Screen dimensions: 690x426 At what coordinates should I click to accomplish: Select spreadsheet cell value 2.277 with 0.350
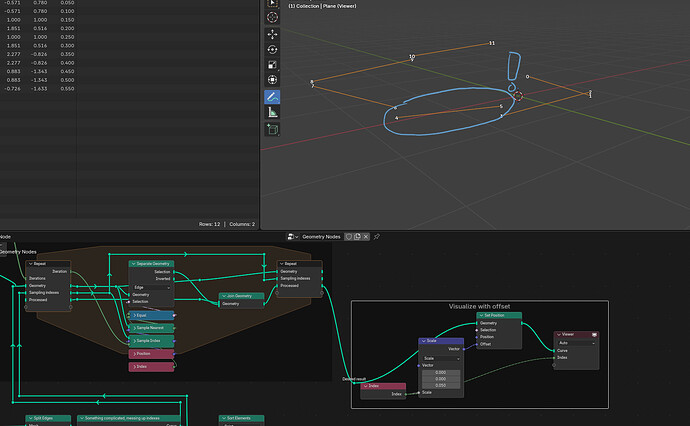pos(13,54)
